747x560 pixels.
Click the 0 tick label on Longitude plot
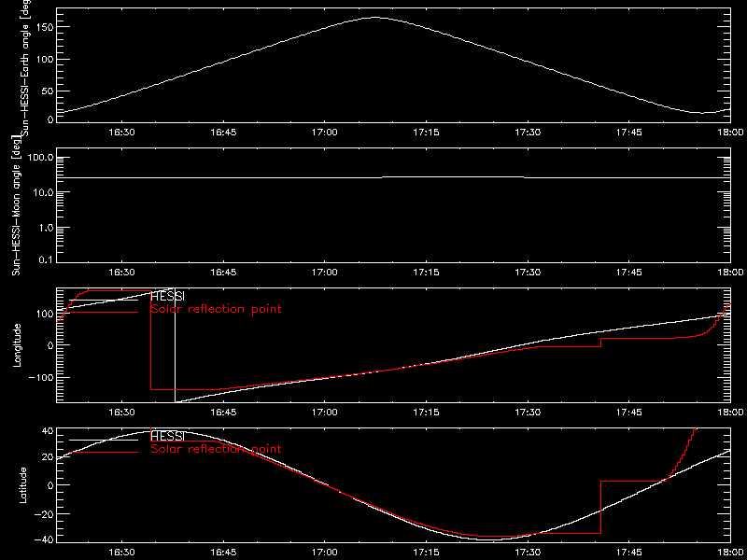49,344
